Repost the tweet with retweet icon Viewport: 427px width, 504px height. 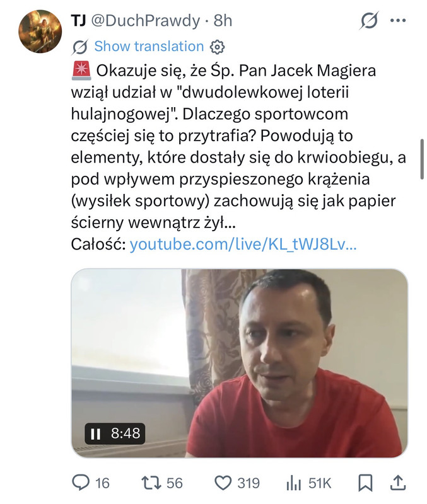(151, 483)
